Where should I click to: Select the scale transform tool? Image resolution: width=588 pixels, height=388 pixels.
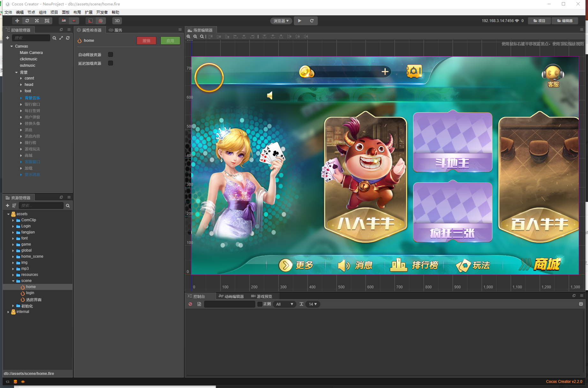point(37,21)
